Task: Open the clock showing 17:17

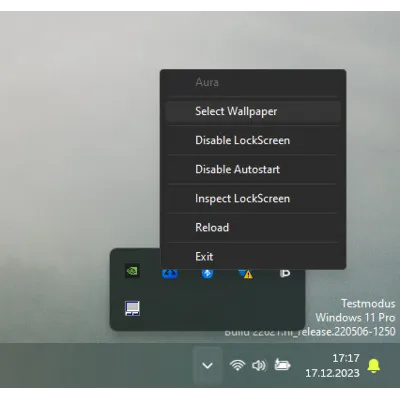Action: tap(346, 358)
